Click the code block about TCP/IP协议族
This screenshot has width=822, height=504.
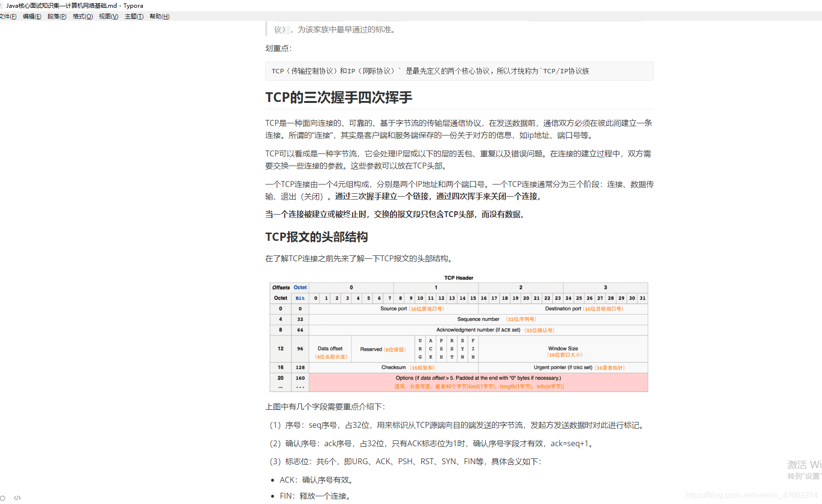pos(459,71)
